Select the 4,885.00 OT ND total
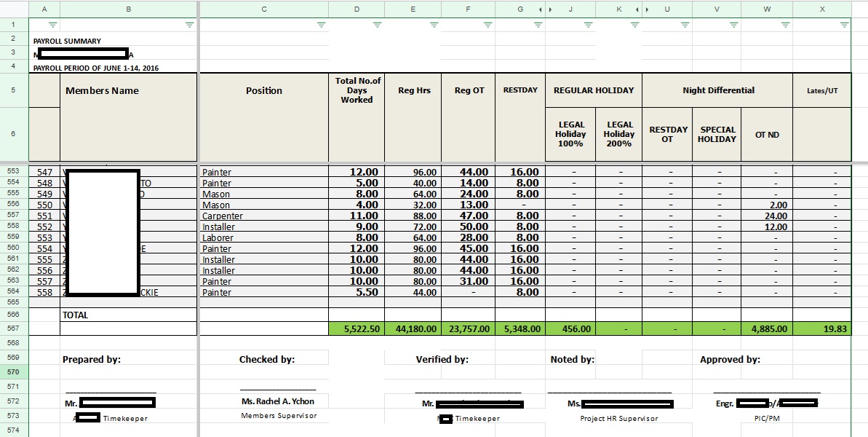868x437 pixels. 767,328
